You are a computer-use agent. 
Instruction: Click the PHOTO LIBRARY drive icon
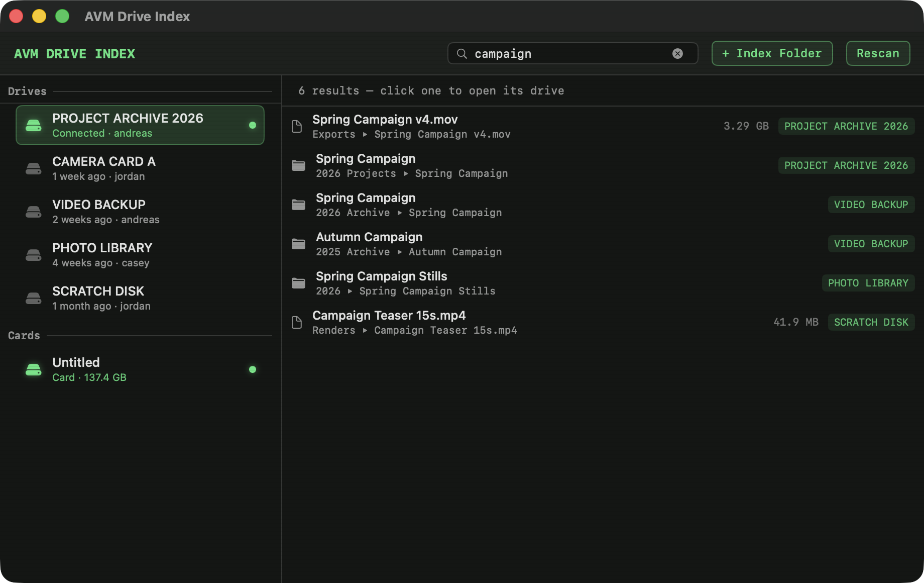(x=33, y=255)
